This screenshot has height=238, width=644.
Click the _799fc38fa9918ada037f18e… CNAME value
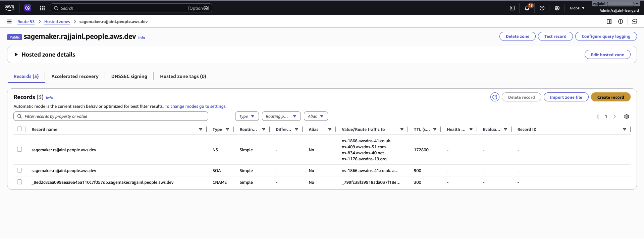point(371,182)
